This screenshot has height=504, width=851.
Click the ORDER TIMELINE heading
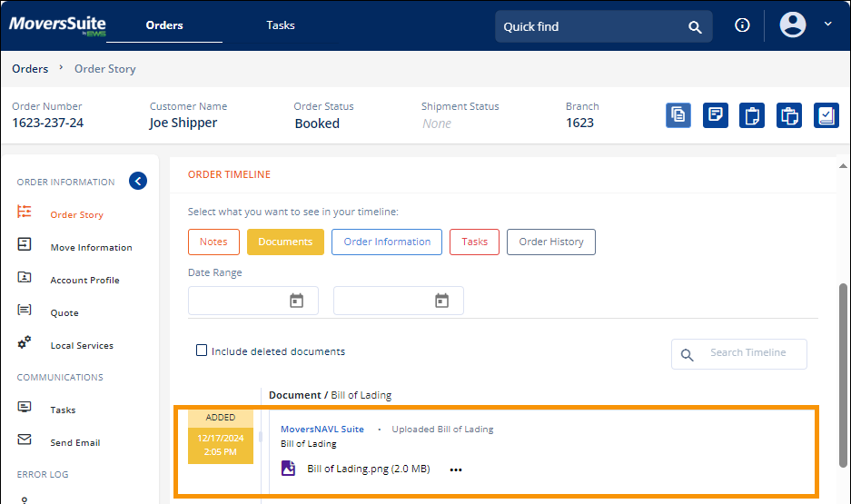click(x=229, y=174)
